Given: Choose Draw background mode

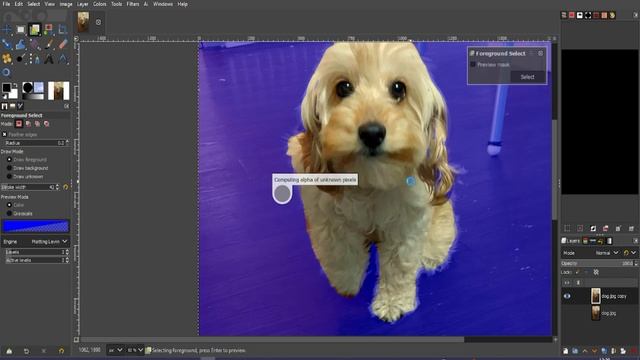Looking at the screenshot, I should (x=9, y=168).
